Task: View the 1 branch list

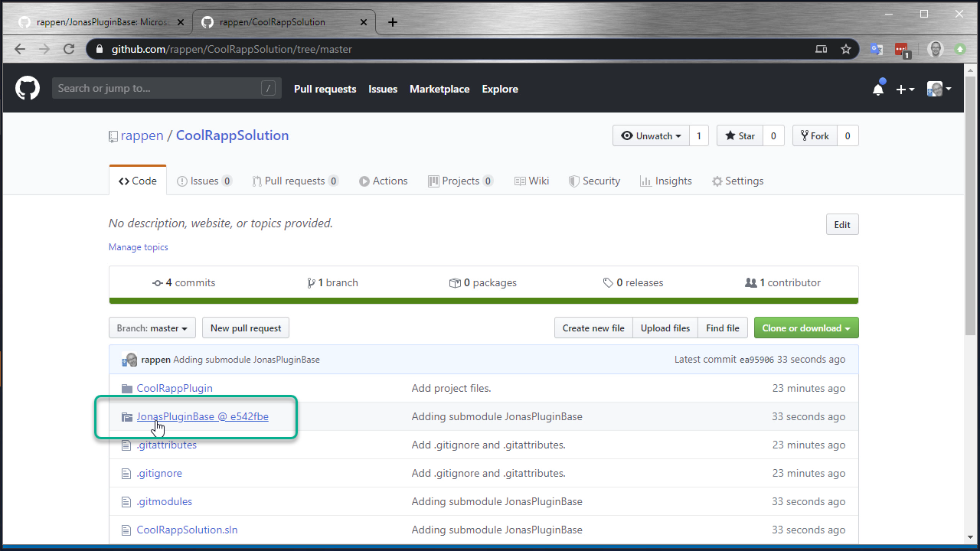Action: click(x=332, y=283)
